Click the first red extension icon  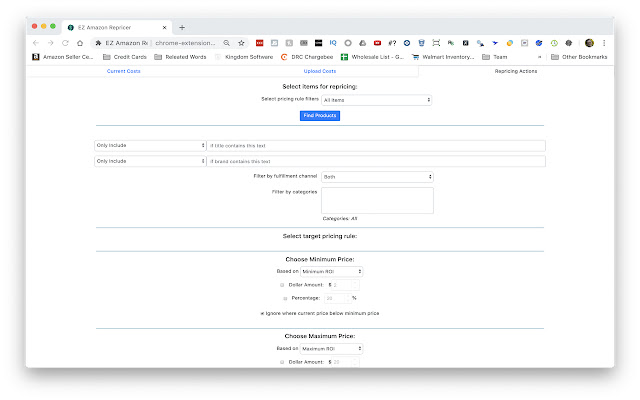point(259,43)
